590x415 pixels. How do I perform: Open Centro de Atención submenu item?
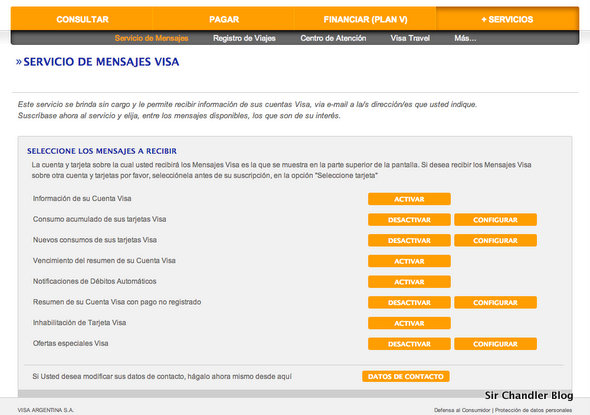(333, 38)
